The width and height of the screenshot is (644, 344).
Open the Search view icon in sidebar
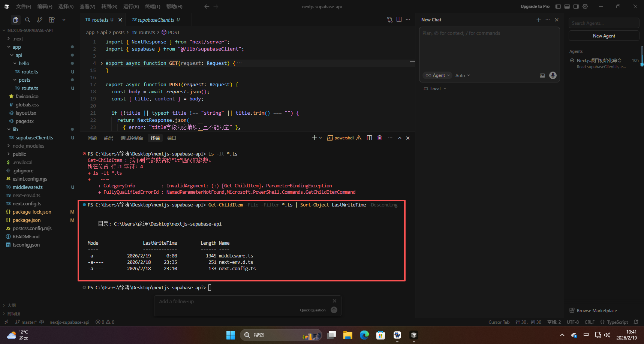tap(27, 20)
